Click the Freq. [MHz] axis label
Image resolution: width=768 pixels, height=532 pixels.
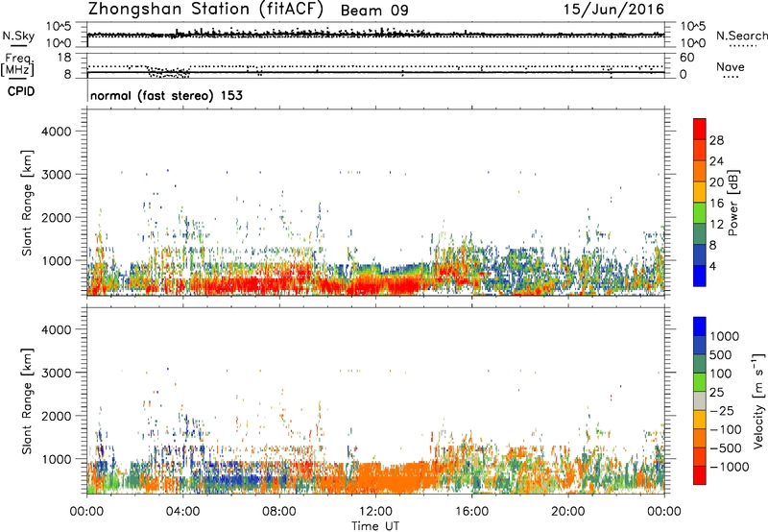pos(17,64)
